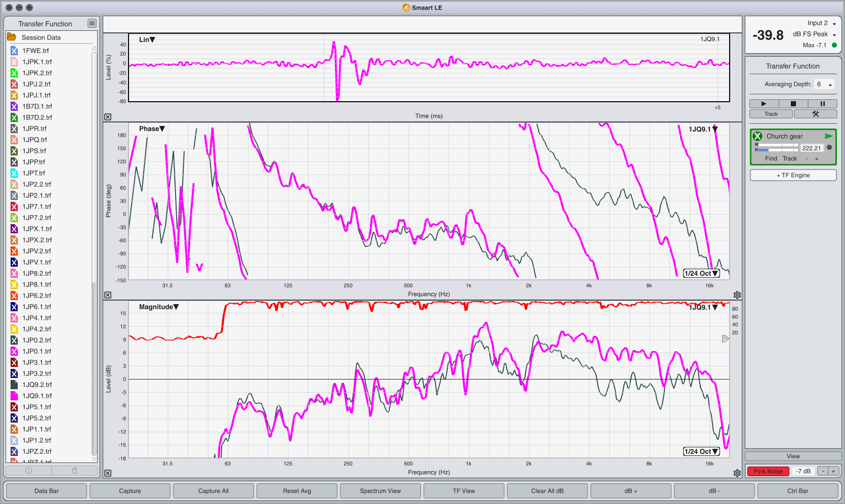Close the Phase graph pane
This screenshot has height=504, width=845.
tap(108, 295)
